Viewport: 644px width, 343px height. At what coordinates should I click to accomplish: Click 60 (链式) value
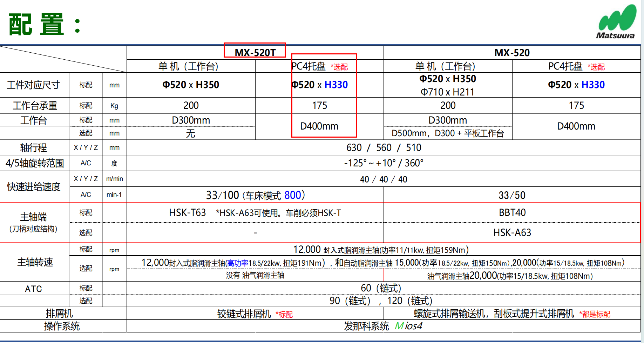coord(381,288)
